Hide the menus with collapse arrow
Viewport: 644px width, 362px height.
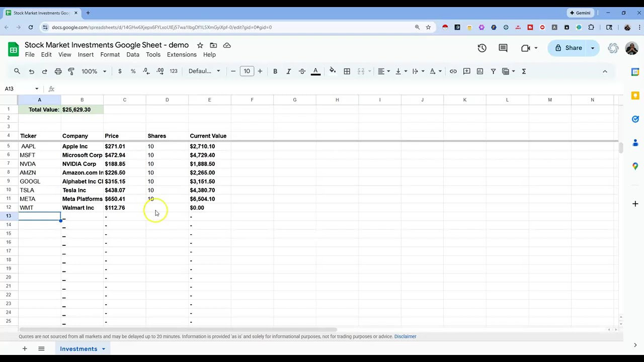(x=605, y=71)
